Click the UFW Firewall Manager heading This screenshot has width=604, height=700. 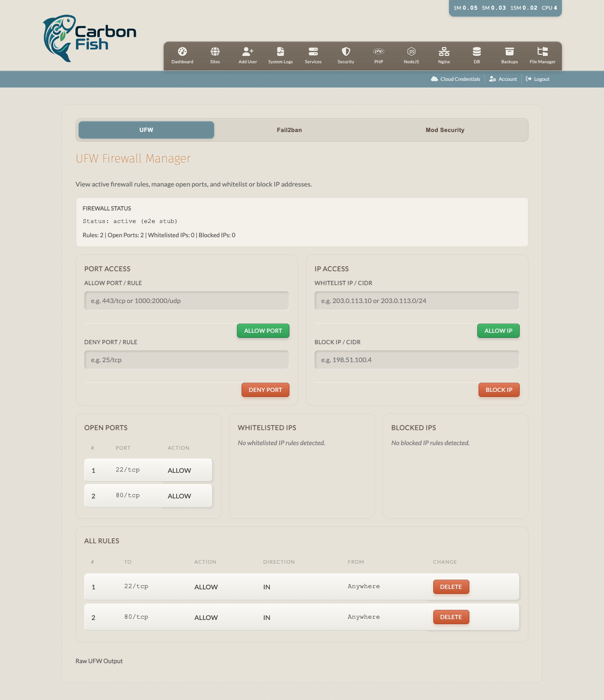click(x=133, y=158)
